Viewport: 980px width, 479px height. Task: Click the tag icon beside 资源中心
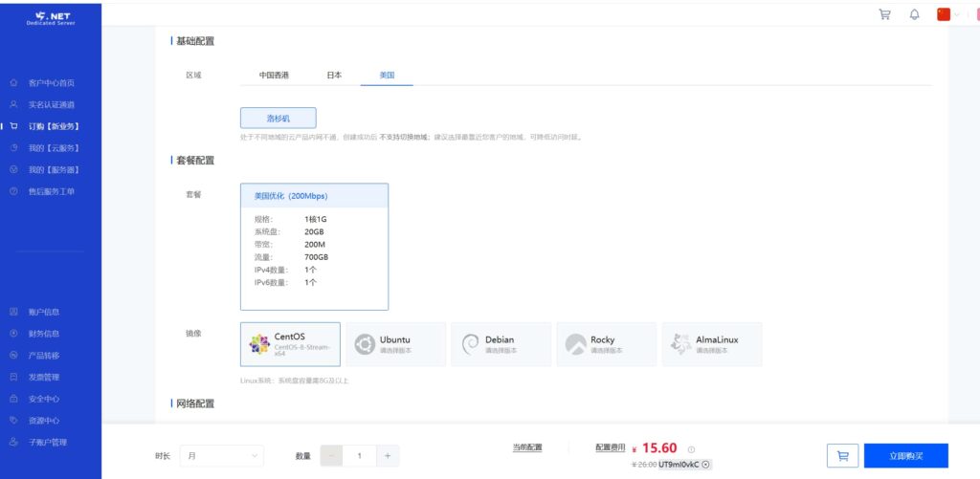[13, 421]
